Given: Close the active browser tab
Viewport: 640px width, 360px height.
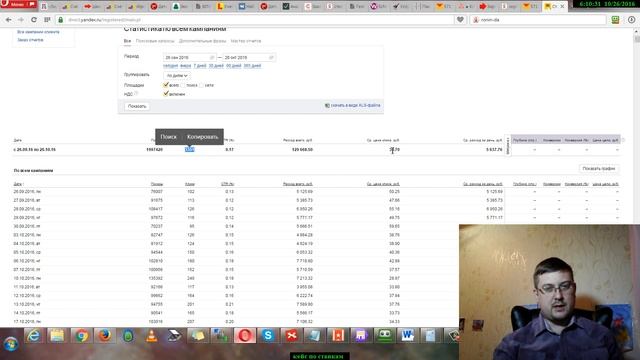Looking at the screenshot, I should tap(562, 7).
